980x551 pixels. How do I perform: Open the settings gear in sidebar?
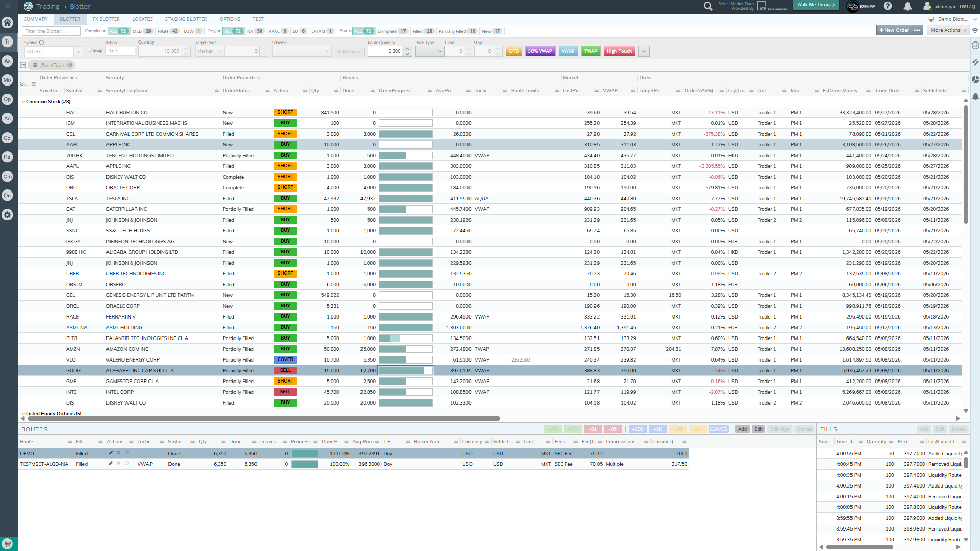7,215
